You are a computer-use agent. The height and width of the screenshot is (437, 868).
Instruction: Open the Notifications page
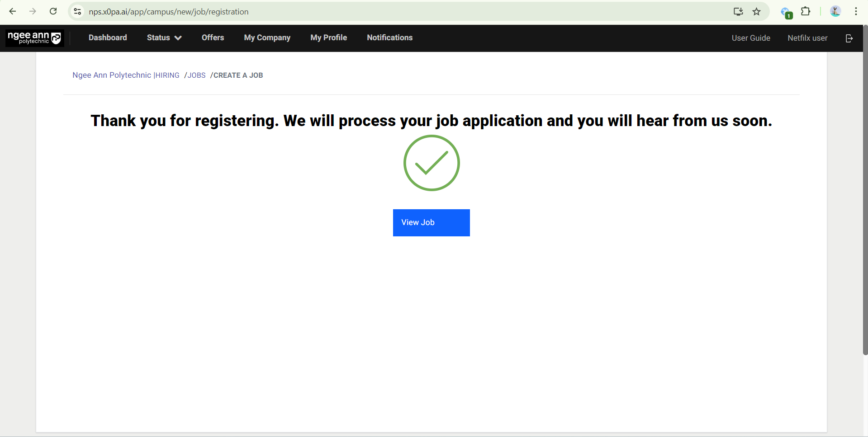click(x=389, y=38)
